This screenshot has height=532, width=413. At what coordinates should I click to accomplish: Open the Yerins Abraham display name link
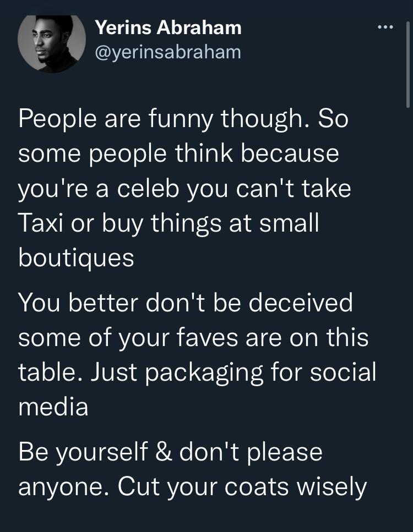click(168, 26)
